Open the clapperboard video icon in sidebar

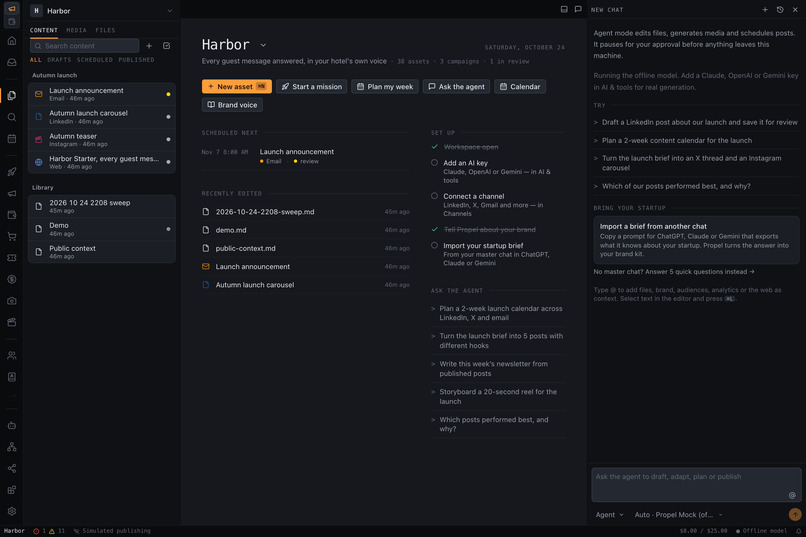[x=12, y=322]
